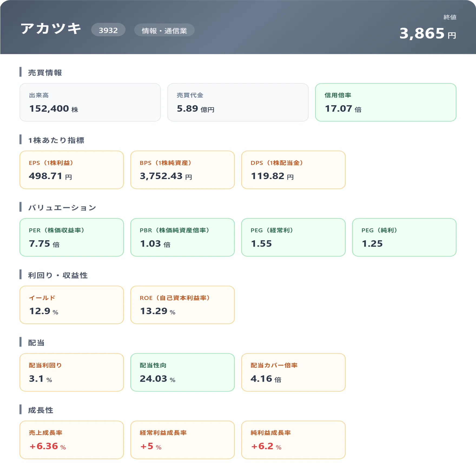Click the PEG（経常利） card

coord(293,237)
